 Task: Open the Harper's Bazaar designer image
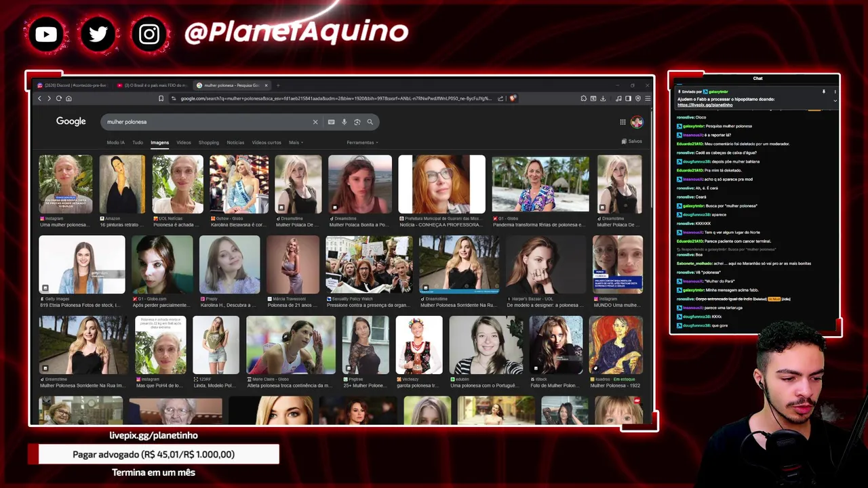click(x=546, y=264)
